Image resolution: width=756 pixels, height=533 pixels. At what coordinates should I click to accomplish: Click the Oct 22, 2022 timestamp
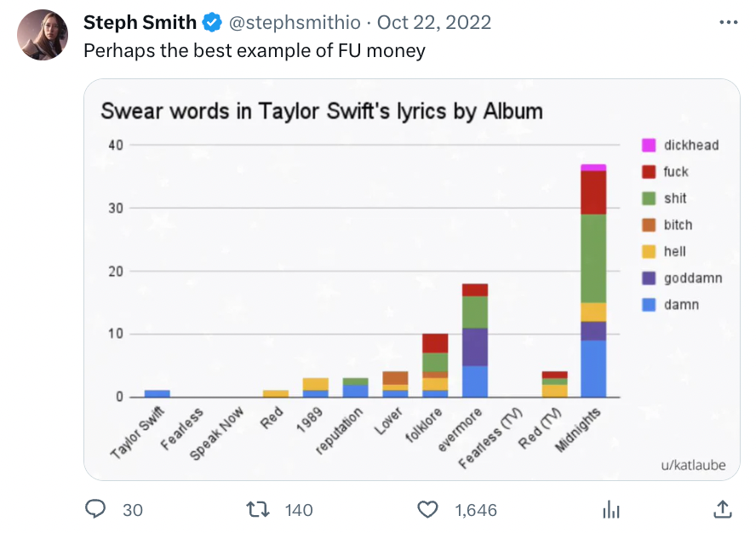point(434,22)
